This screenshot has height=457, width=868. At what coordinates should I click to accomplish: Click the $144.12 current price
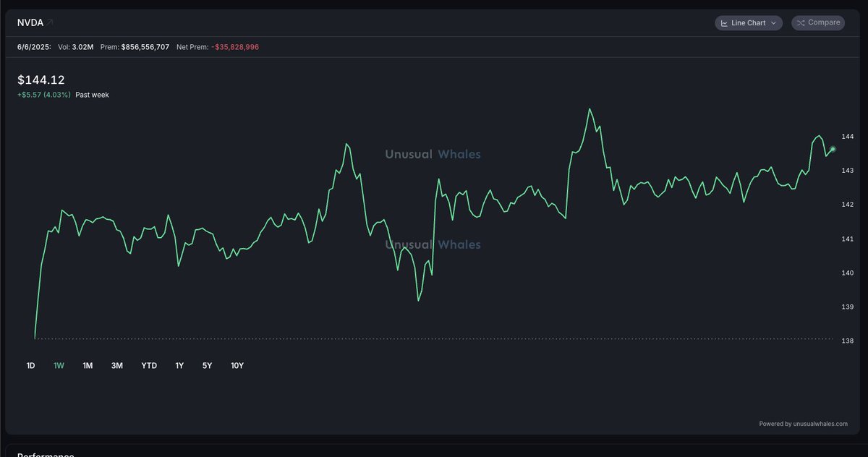[x=41, y=80]
